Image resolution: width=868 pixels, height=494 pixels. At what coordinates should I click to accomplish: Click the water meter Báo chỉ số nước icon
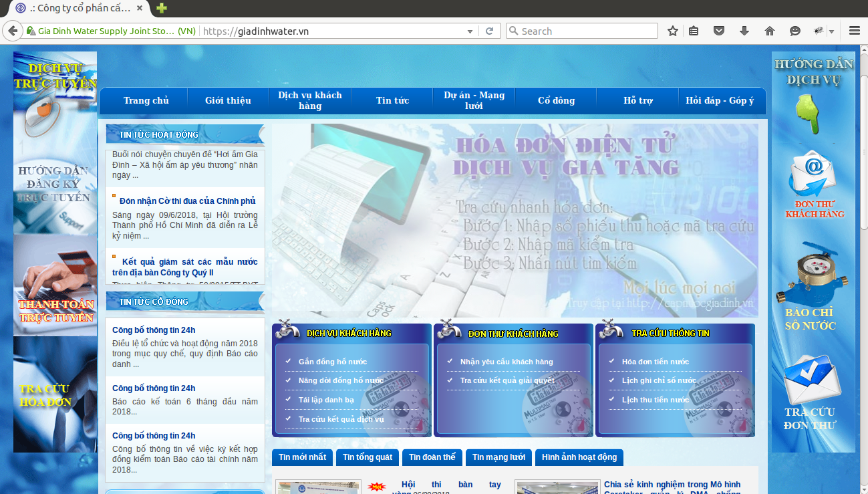(x=811, y=273)
